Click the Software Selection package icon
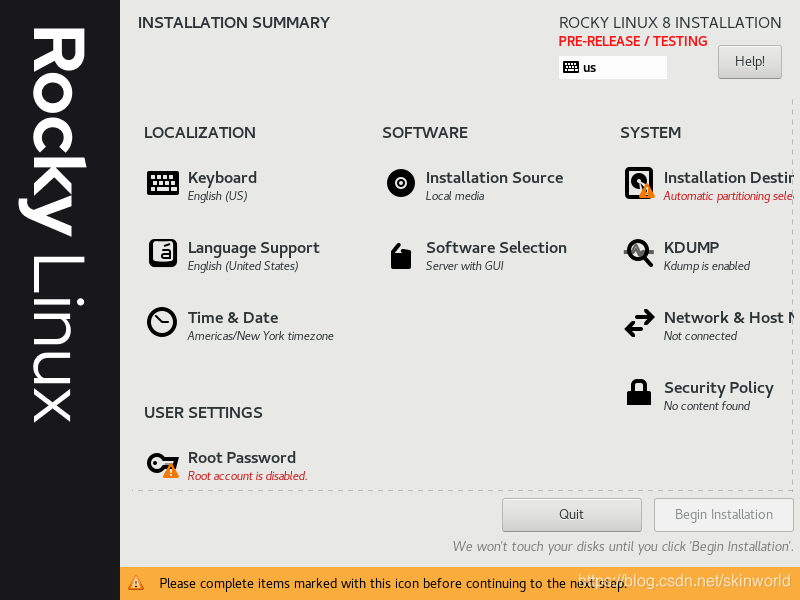This screenshot has height=600, width=800. coord(401,256)
